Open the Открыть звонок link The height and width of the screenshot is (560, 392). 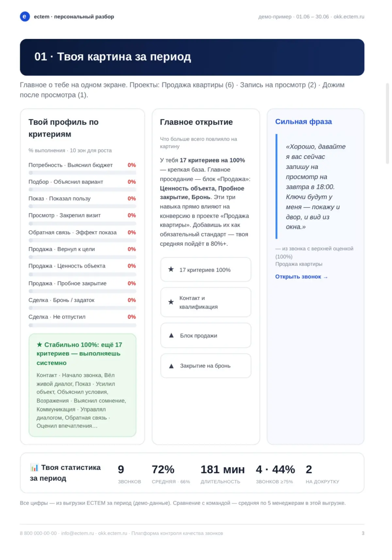(x=301, y=277)
